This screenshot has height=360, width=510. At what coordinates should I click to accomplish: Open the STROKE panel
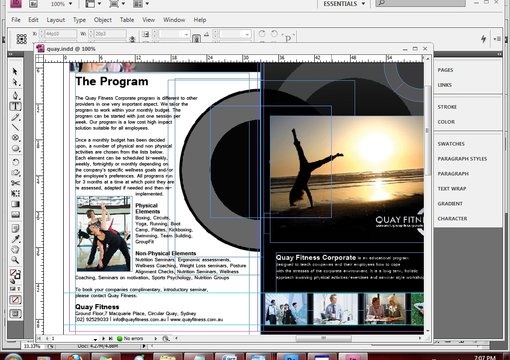click(447, 107)
